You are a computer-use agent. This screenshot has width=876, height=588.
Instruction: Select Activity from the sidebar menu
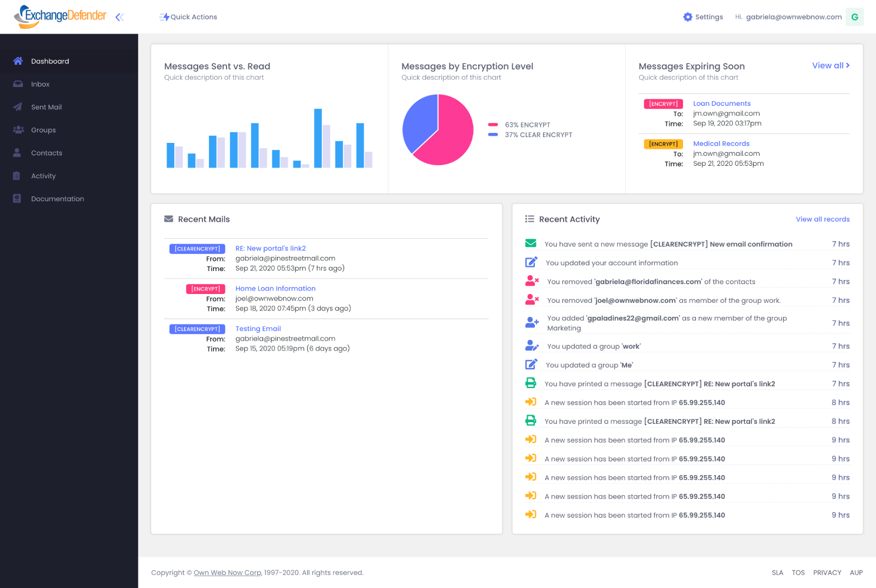coord(43,175)
